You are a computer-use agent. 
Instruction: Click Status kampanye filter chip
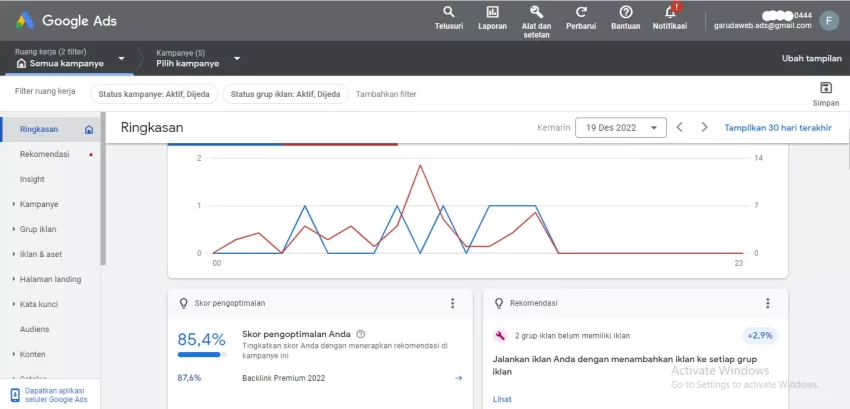154,94
